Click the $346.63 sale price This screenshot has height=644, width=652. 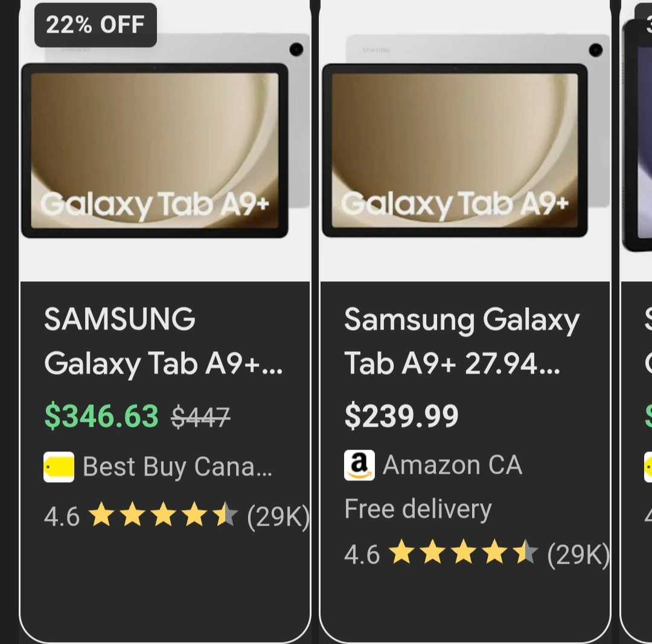tap(101, 416)
